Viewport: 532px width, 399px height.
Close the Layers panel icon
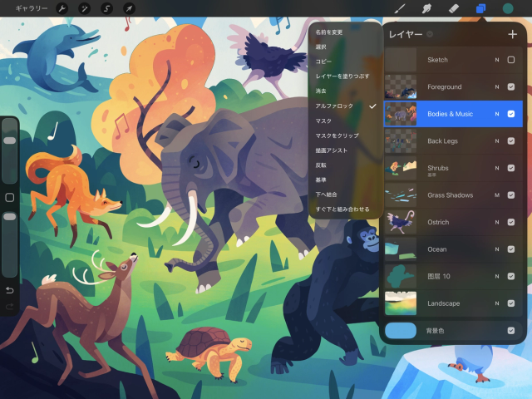[480, 8]
